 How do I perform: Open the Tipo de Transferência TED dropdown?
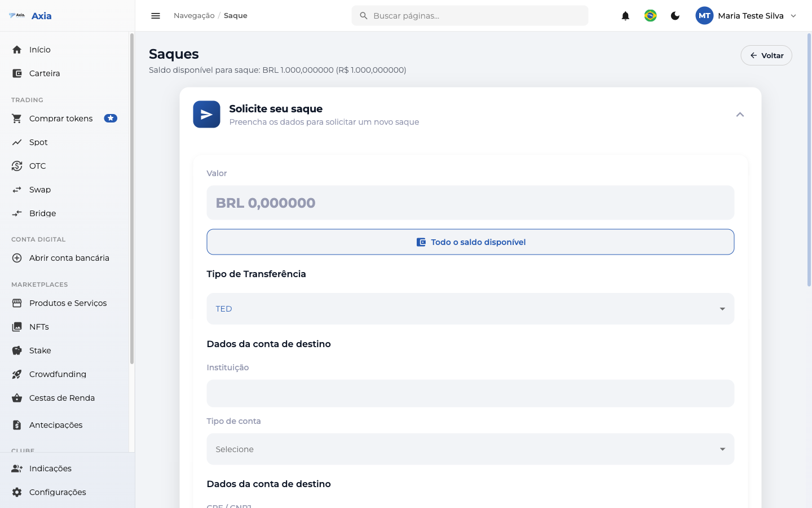click(470, 309)
